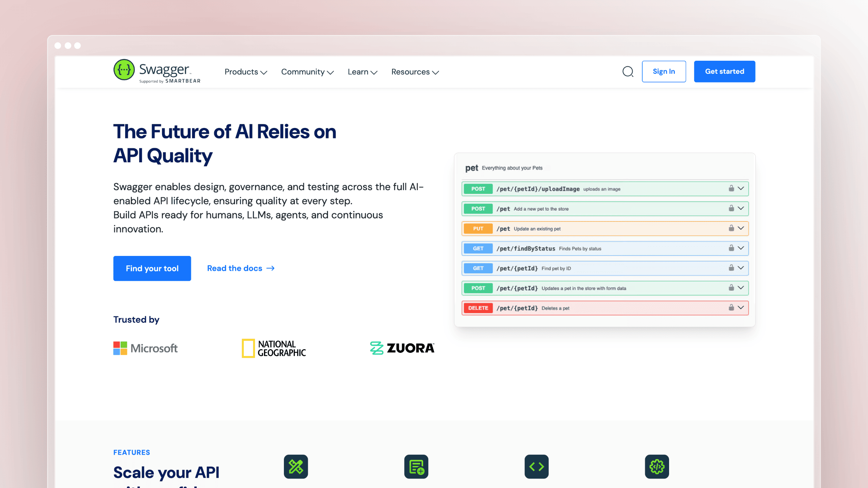Image resolution: width=868 pixels, height=488 pixels.
Task: Click the 'Everything about your Pets' text
Action: (x=512, y=168)
